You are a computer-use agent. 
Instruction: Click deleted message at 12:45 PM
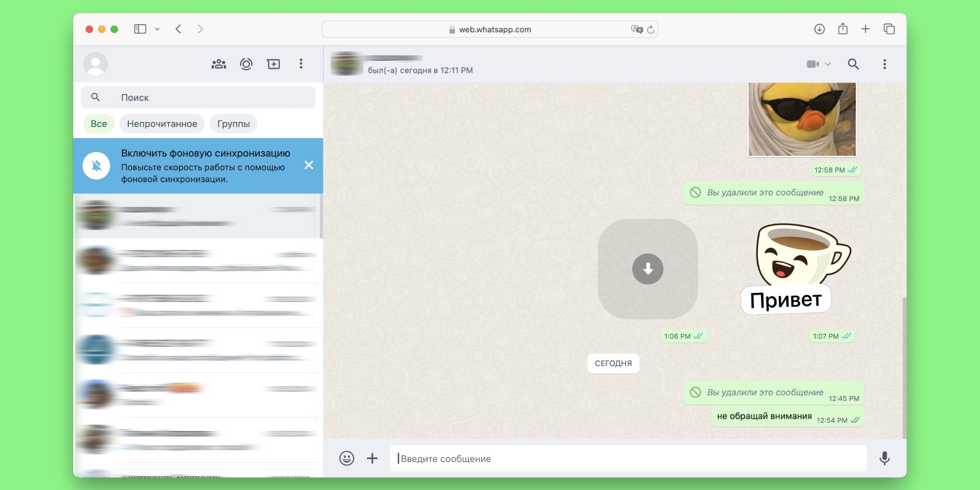pyautogui.click(x=773, y=393)
